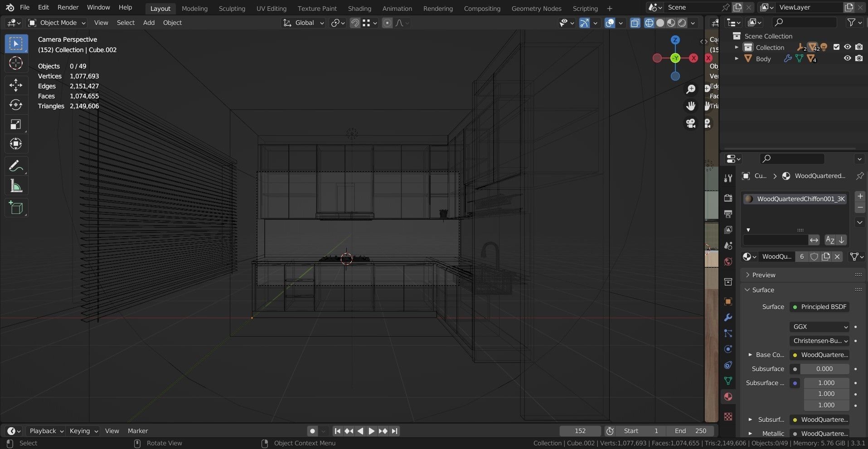
Task: Toggle X-ray display mode
Action: 635,23
